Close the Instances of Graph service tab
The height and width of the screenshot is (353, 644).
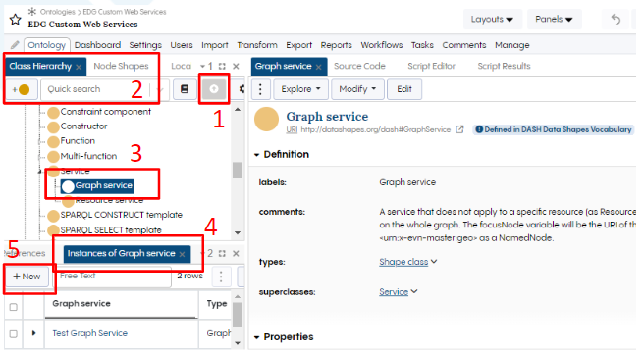pos(183,255)
